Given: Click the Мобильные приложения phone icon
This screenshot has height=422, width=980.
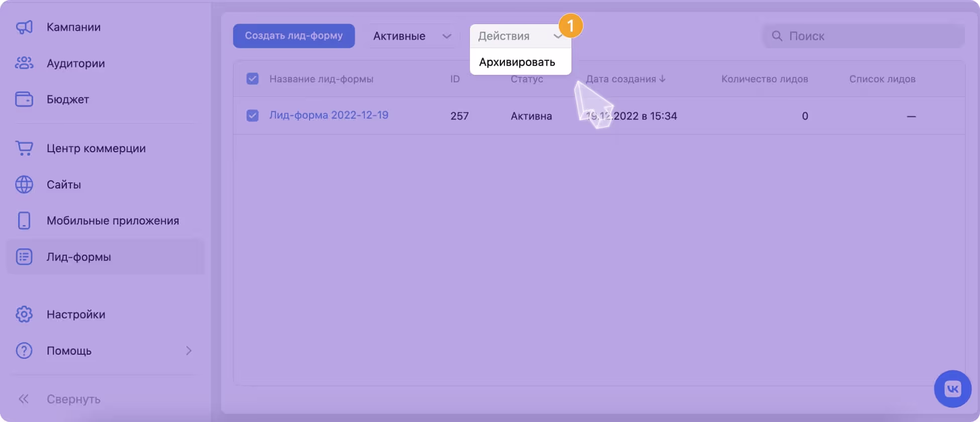Looking at the screenshot, I should point(24,221).
